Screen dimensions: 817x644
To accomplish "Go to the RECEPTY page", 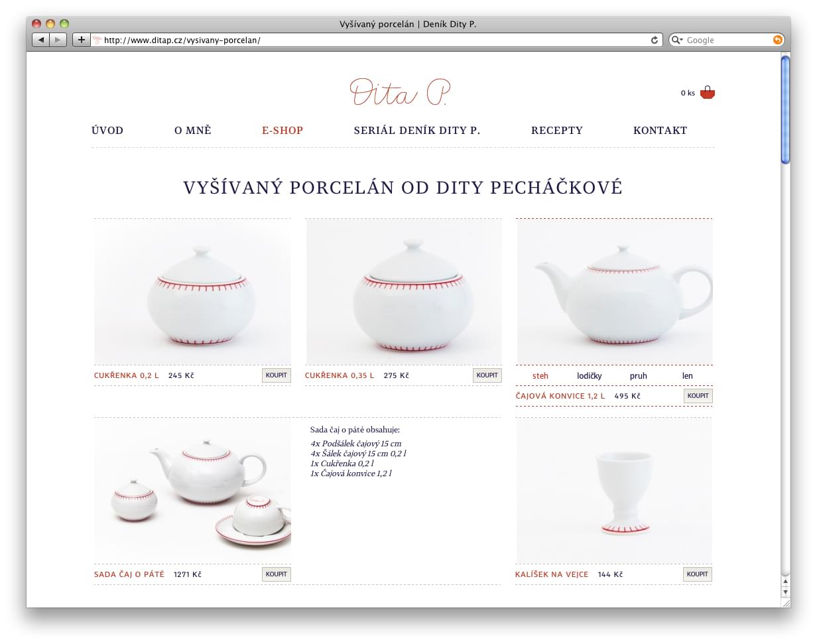I will [x=557, y=131].
